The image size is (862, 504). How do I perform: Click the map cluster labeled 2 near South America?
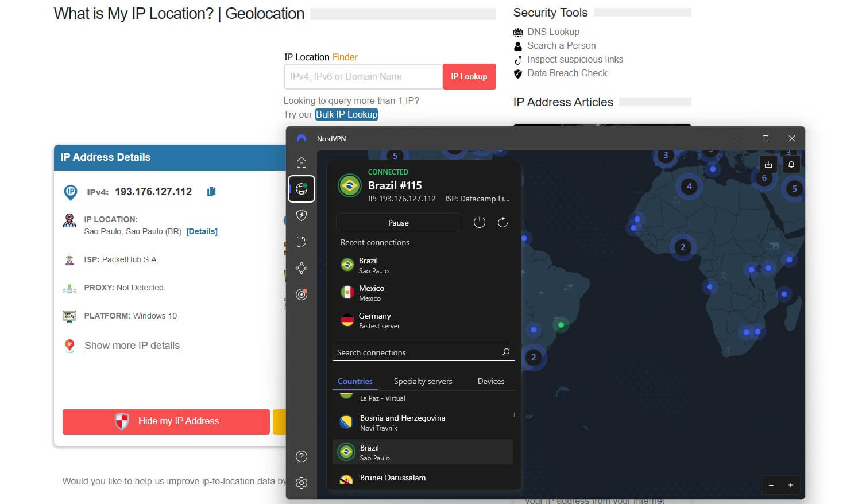tap(534, 358)
